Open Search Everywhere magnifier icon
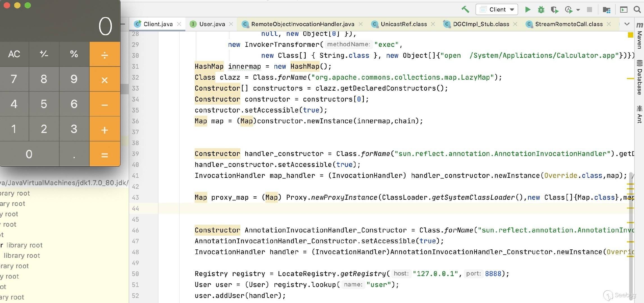 click(x=637, y=10)
